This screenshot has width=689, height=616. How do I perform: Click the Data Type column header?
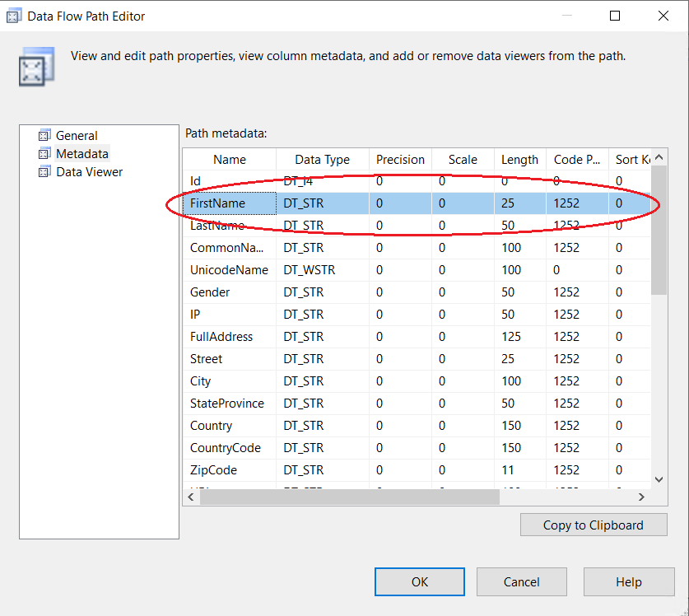(322, 160)
